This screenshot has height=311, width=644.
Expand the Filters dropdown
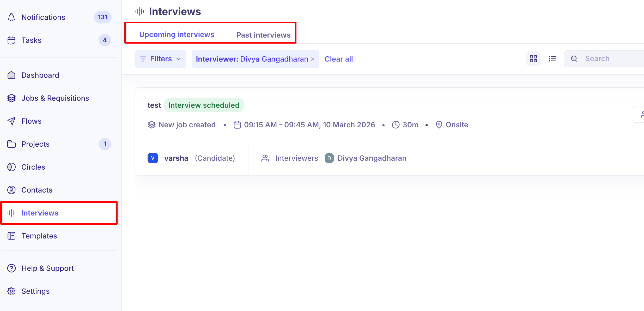160,59
